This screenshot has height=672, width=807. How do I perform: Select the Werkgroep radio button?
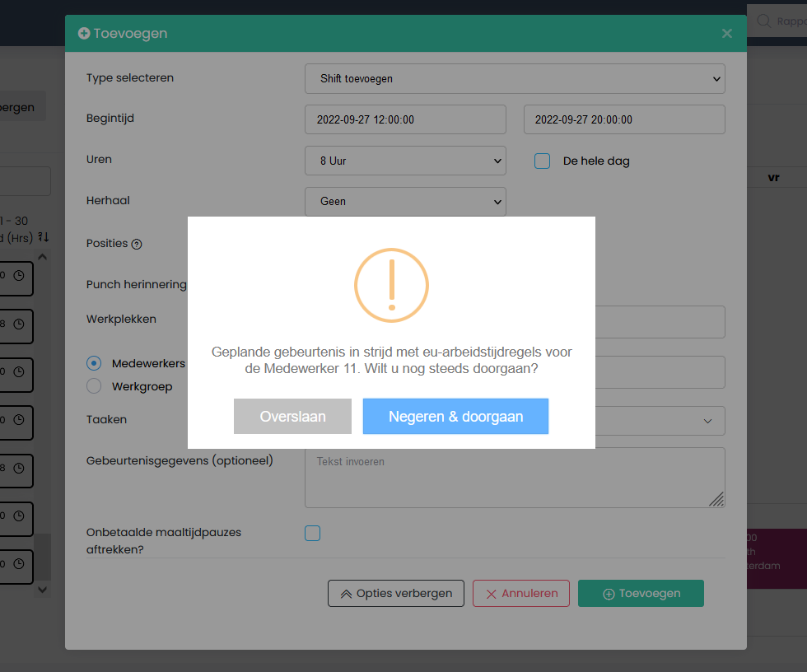point(95,386)
